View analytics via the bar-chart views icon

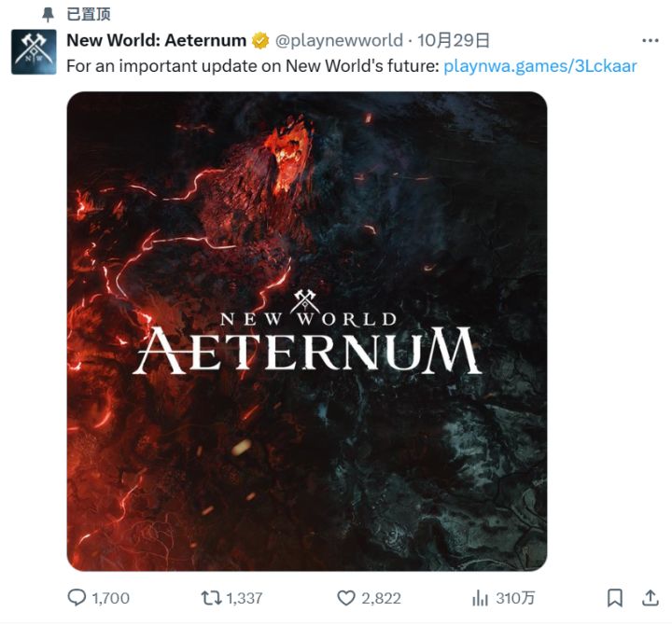point(481,597)
